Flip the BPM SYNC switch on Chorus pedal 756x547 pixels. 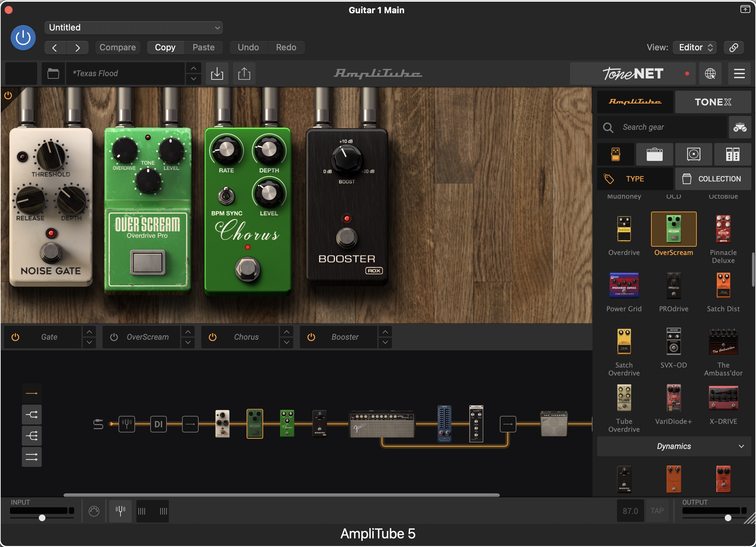click(x=226, y=195)
